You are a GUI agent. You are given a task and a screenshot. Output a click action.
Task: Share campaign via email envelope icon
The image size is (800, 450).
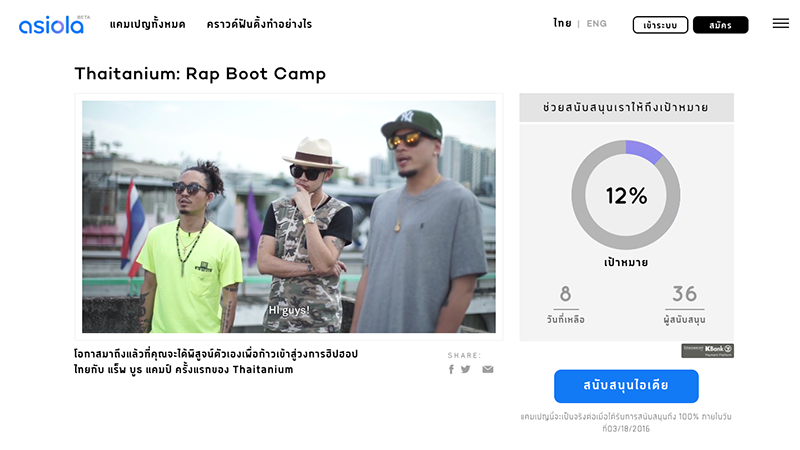488,369
